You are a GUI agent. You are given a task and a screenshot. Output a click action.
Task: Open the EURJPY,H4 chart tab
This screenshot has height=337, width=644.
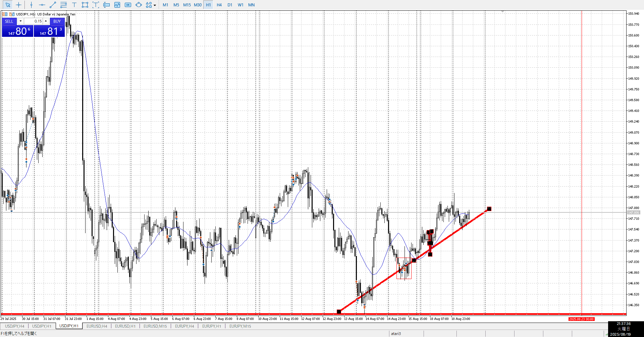click(x=184, y=326)
